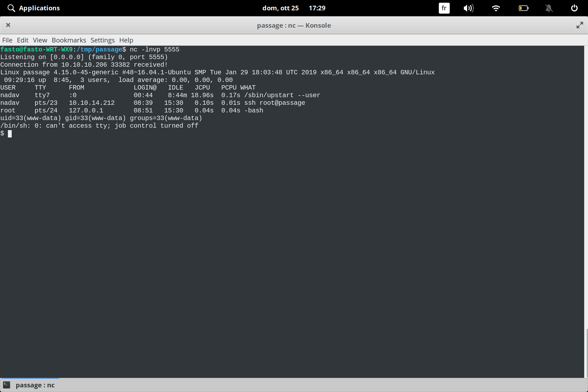Open the View menu
The height and width of the screenshot is (392, 588).
[40, 40]
